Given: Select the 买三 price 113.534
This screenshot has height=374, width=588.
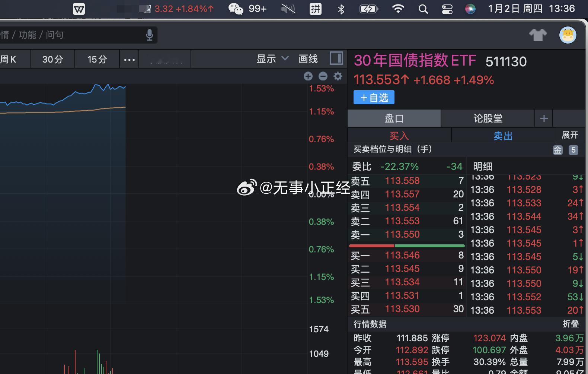Looking at the screenshot, I should click(402, 282).
